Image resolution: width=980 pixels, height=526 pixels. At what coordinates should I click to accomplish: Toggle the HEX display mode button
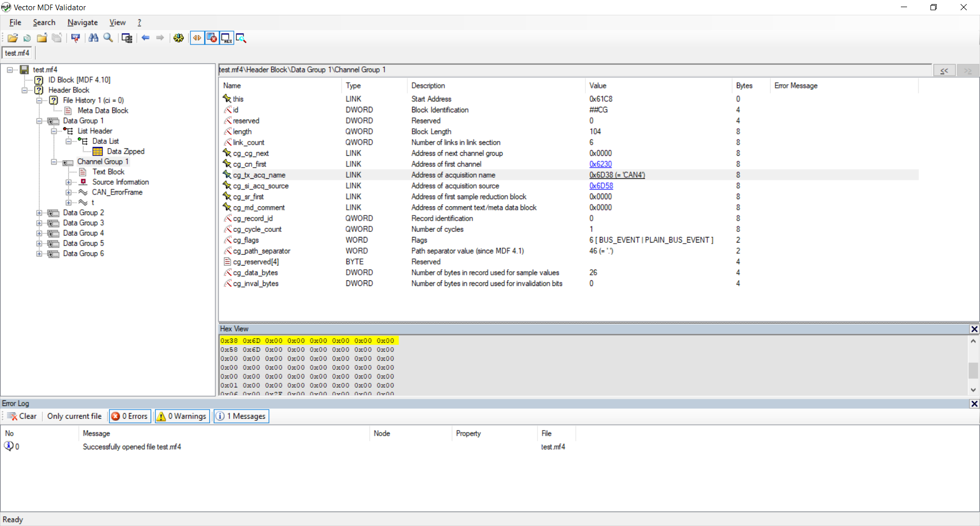click(226, 38)
